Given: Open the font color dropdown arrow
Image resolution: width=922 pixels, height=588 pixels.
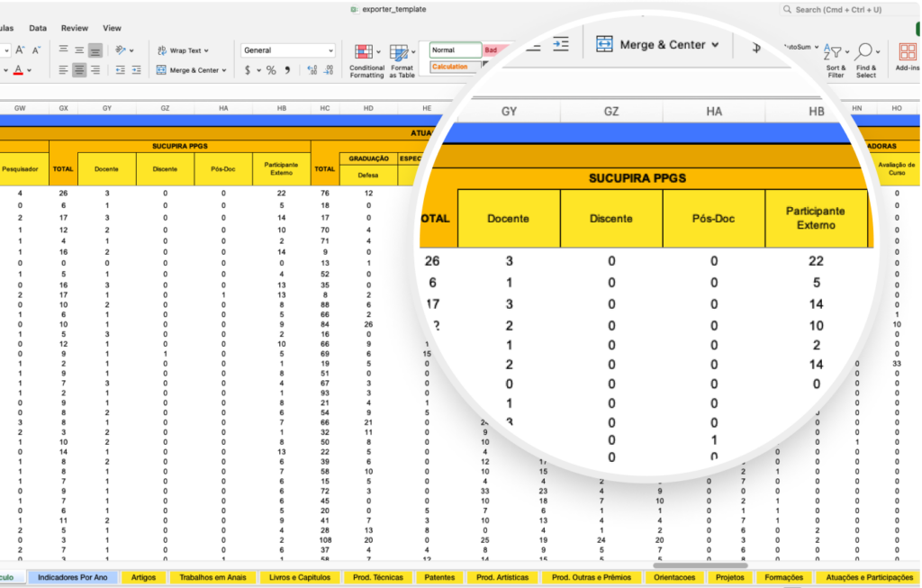Looking at the screenshot, I should click(30, 70).
